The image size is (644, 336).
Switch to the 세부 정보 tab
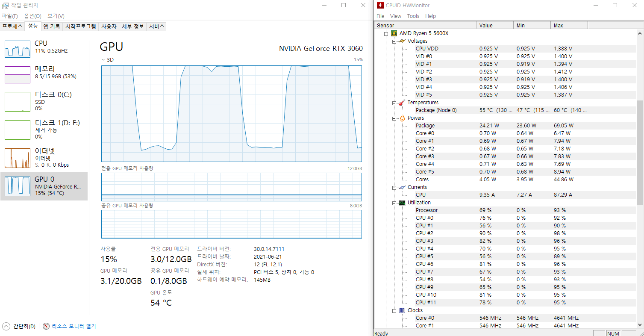coord(133,27)
